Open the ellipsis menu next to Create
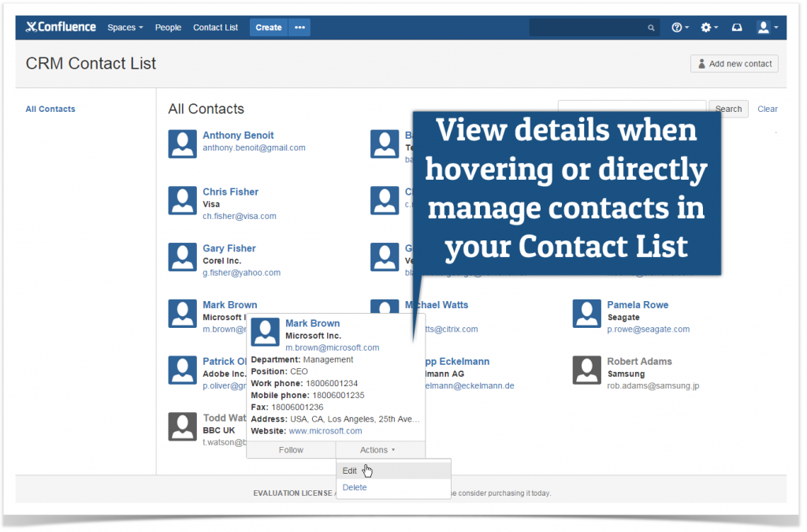807x532 pixels. coord(299,27)
